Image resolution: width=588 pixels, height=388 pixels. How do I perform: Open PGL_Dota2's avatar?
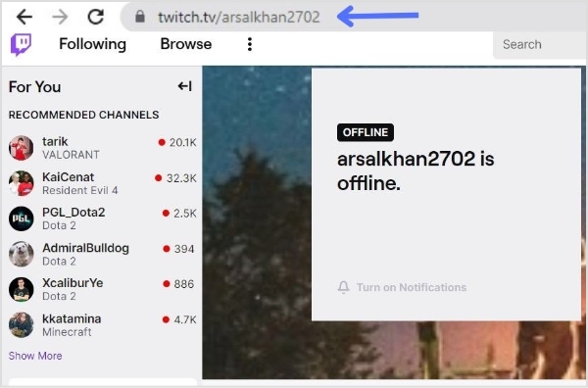click(x=21, y=218)
